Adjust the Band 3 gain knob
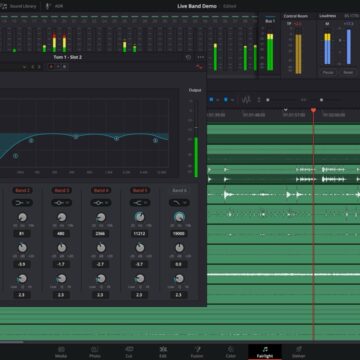The image size is (360, 360). [61, 248]
